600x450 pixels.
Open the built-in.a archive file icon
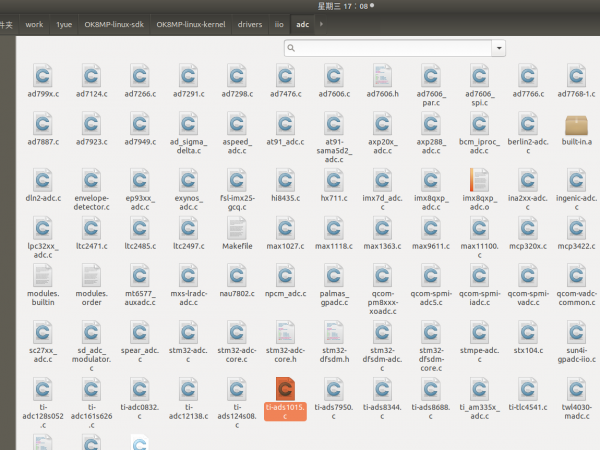[578, 127]
